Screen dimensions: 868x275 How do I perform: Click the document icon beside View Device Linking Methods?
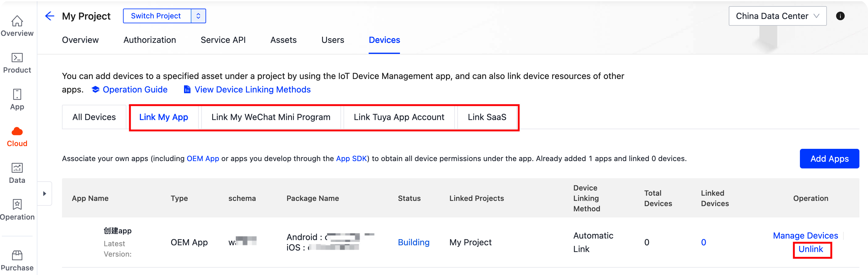coord(187,89)
